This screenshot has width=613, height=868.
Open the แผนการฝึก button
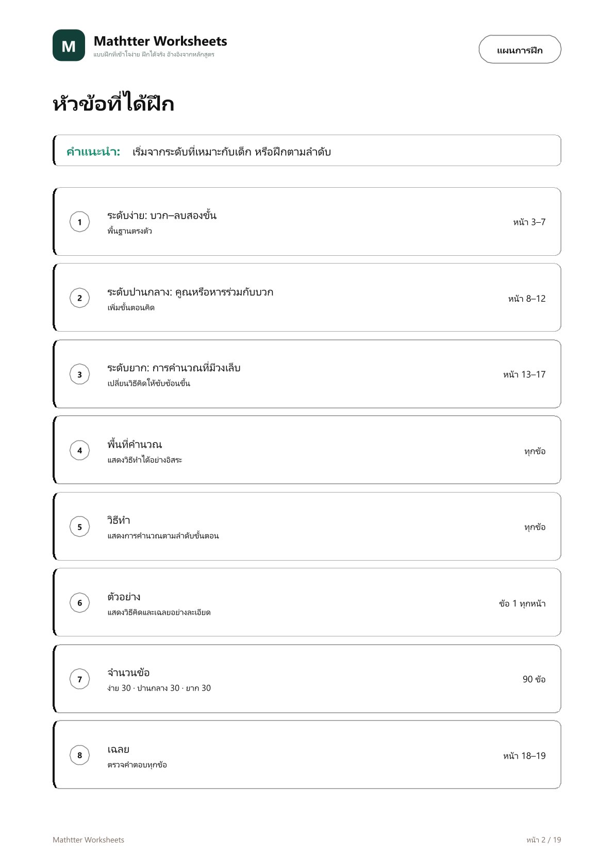click(520, 50)
